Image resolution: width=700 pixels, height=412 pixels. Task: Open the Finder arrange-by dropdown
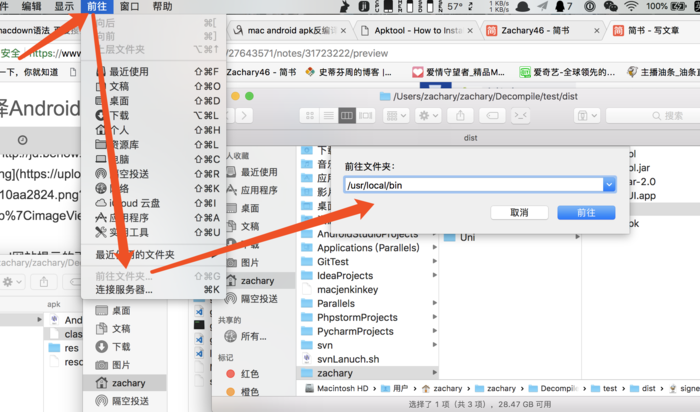396,116
